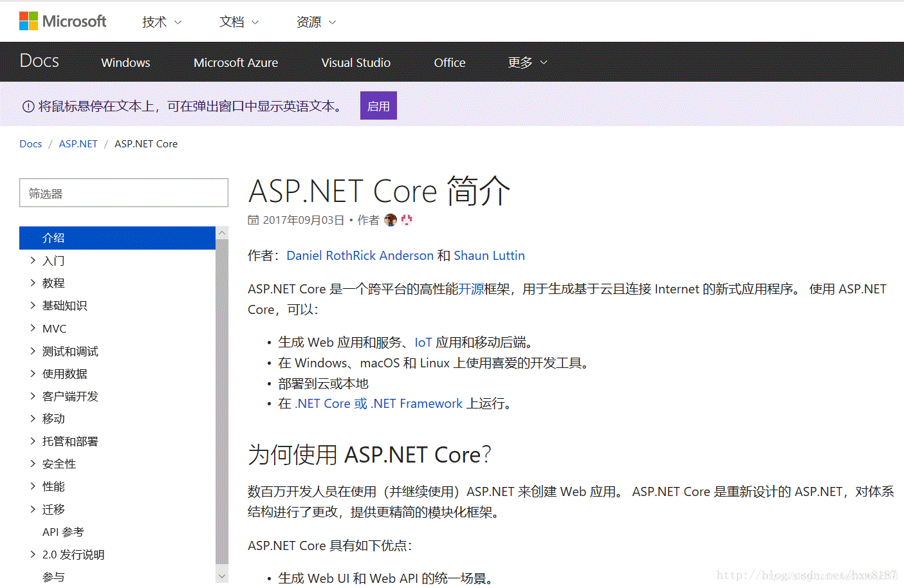Click the 启用 button
This screenshot has width=904, height=588.
coord(378,105)
